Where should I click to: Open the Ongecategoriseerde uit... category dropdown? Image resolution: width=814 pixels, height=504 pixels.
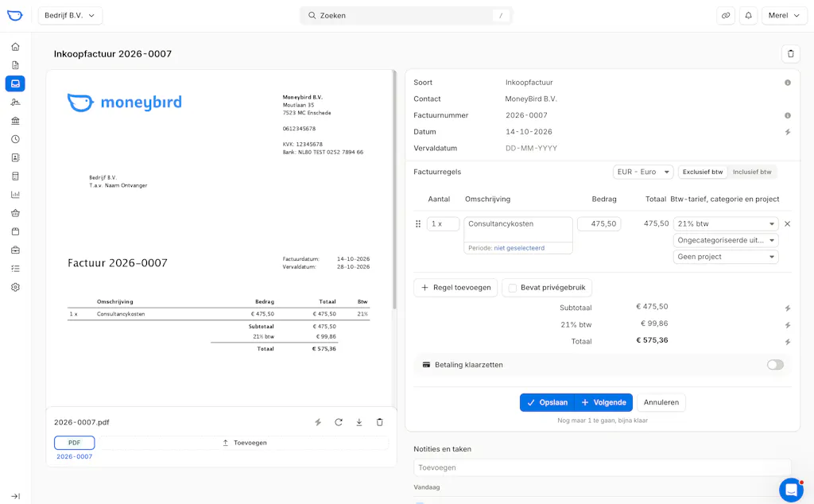[726, 240]
